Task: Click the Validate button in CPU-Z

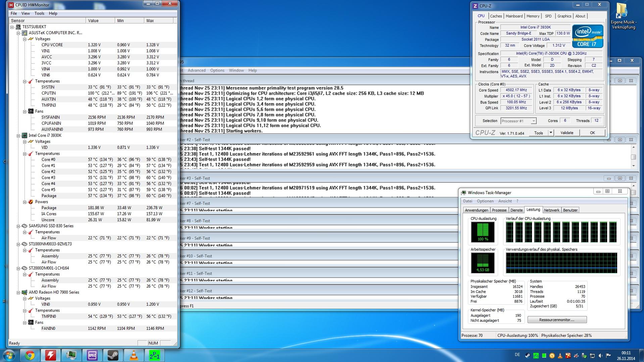Action: (x=567, y=133)
